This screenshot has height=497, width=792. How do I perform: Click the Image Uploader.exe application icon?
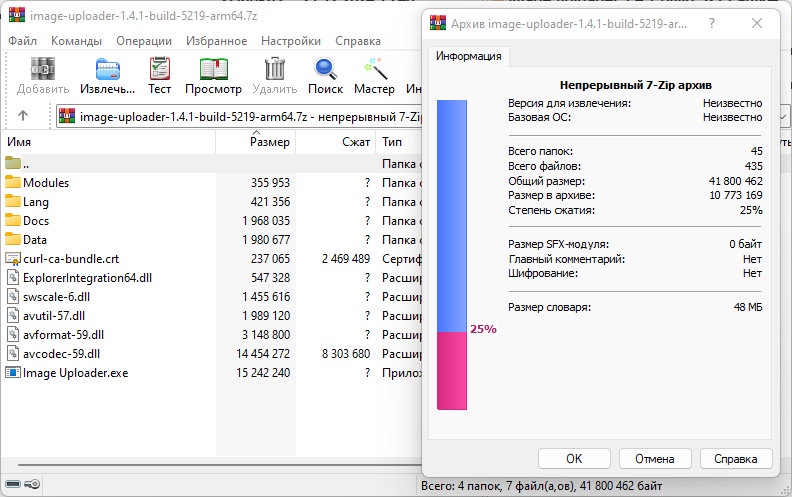point(13,372)
